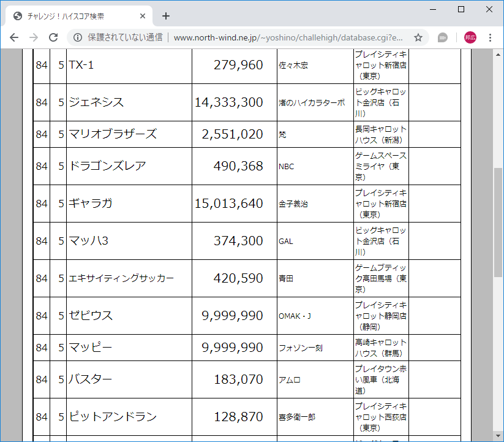Click the player name アムロ
The width and height of the screenshot is (504, 442).
tap(289, 379)
